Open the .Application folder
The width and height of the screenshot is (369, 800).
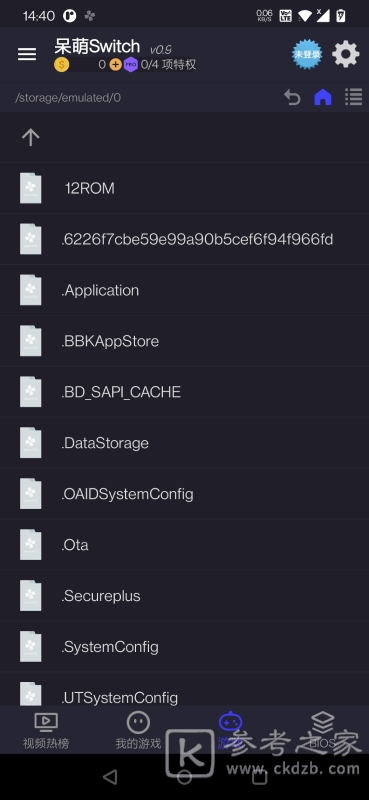tap(184, 290)
